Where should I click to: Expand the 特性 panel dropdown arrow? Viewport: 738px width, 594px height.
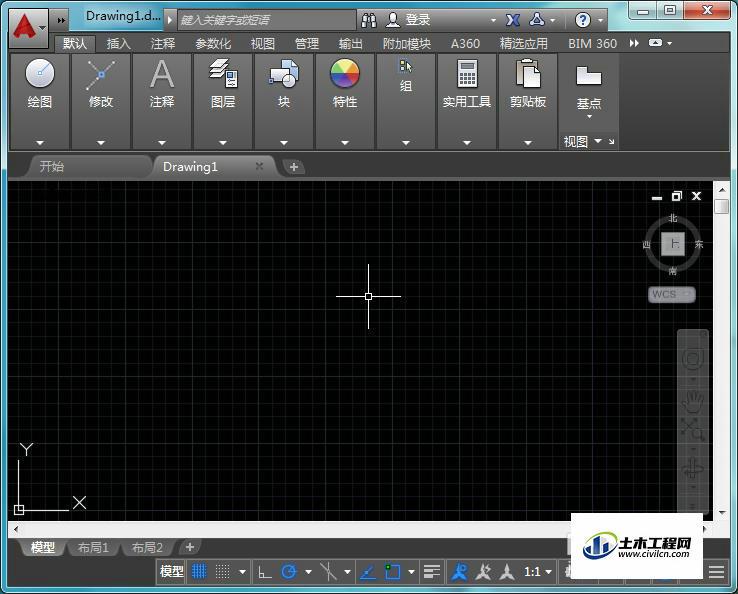coord(345,142)
